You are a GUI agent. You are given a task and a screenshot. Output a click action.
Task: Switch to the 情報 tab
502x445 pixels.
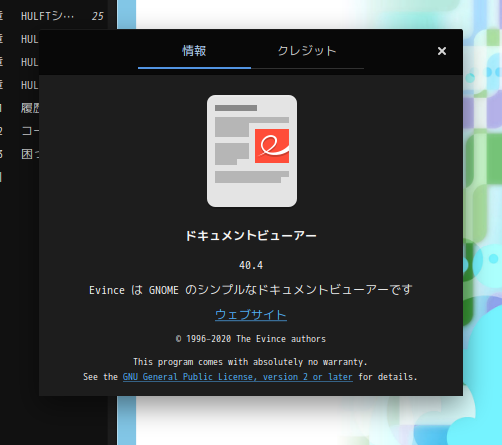click(194, 51)
